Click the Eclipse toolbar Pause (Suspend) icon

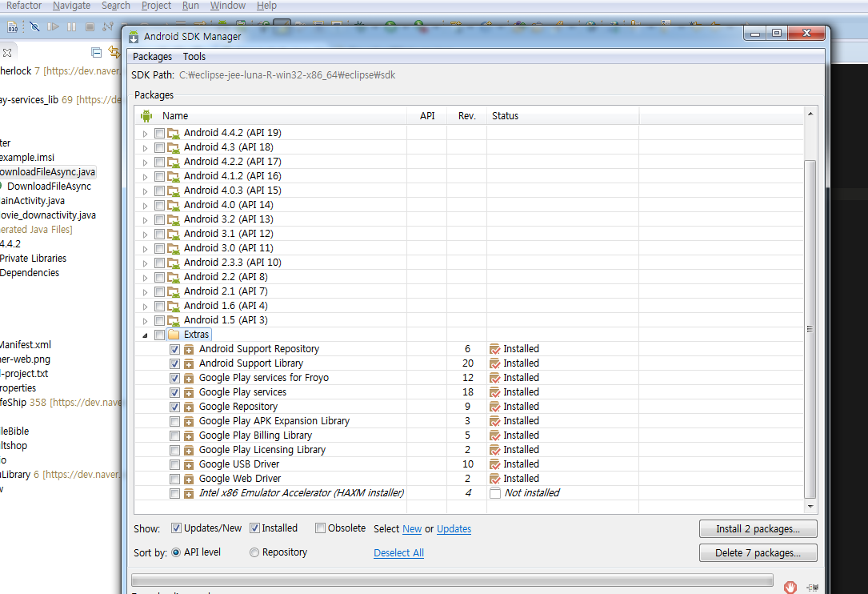click(x=71, y=26)
